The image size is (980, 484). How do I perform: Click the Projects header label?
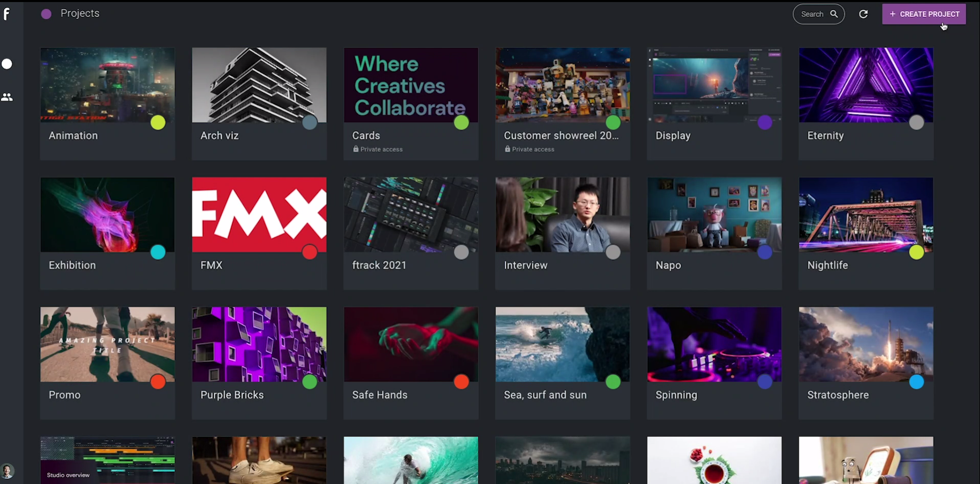80,13
